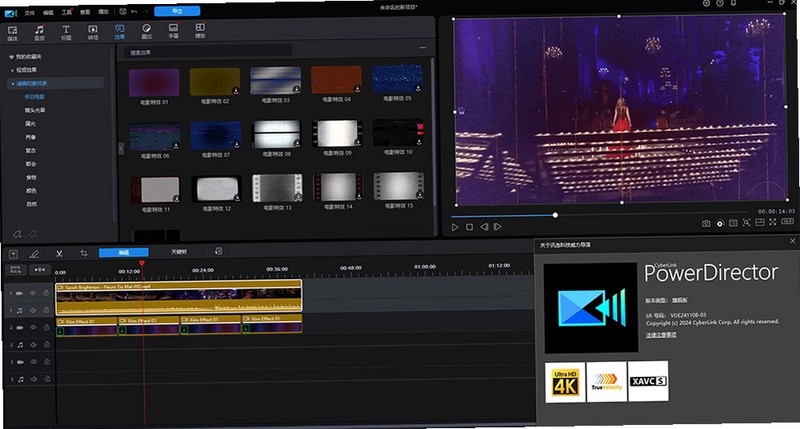Select the split scissors tool above timeline

pos(59,254)
